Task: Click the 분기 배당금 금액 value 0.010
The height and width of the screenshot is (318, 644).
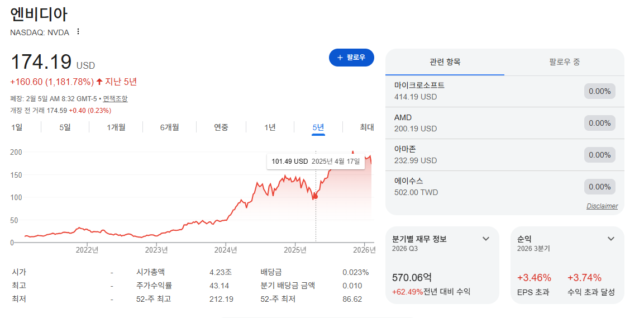Action: pos(352,286)
